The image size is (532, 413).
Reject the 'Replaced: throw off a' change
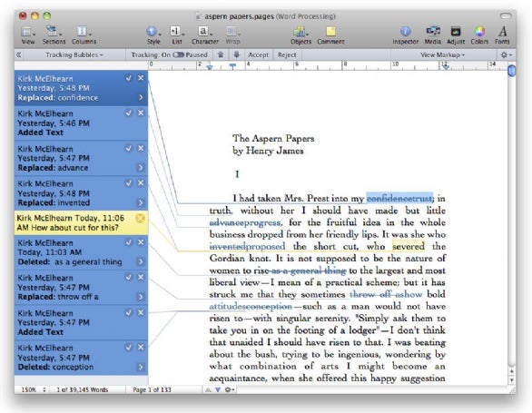(141, 277)
